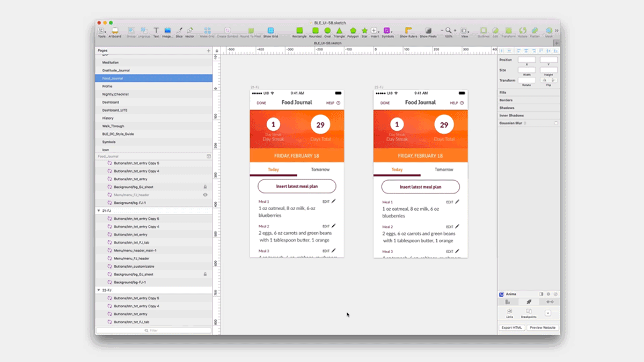Open the Anima Breakpoints tool
This screenshot has height=362, width=644.
coord(529,313)
